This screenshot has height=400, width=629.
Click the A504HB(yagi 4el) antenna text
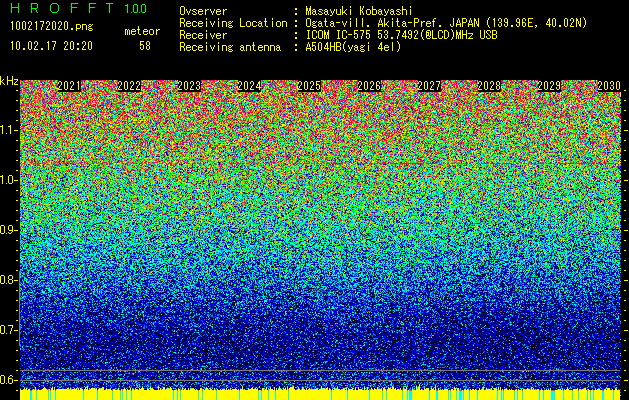pos(353,47)
